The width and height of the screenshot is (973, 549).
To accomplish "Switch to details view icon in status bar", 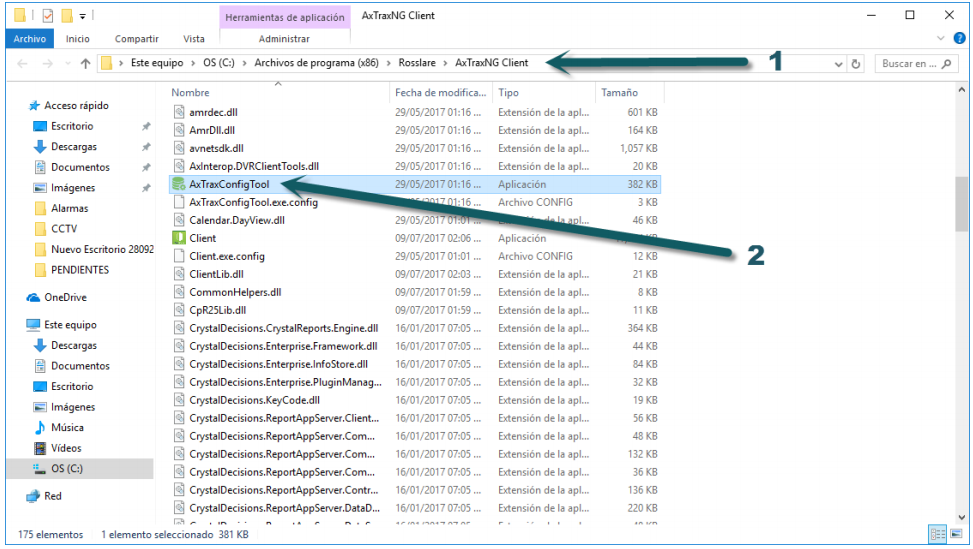I will tap(938, 534).
